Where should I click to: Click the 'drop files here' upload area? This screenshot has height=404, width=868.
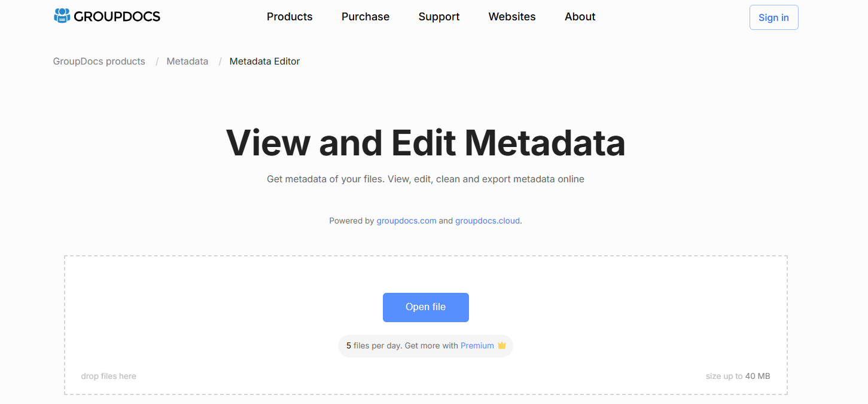(426, 325)
